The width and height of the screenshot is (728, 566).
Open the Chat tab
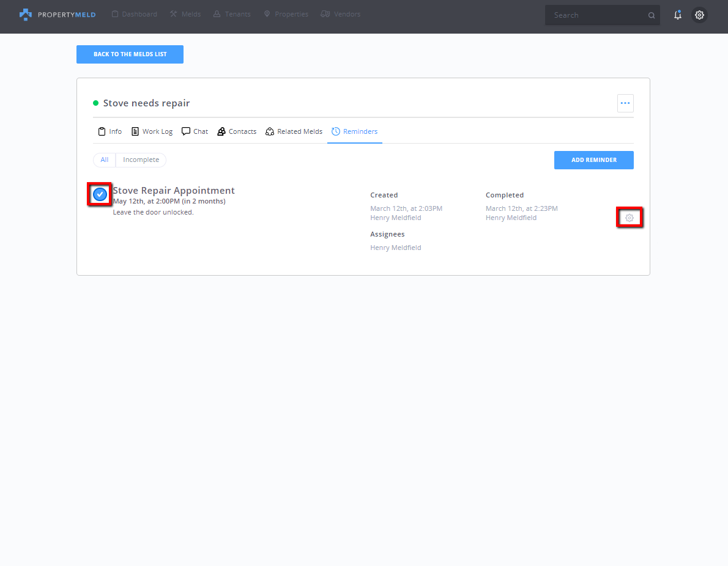point(195,131)
